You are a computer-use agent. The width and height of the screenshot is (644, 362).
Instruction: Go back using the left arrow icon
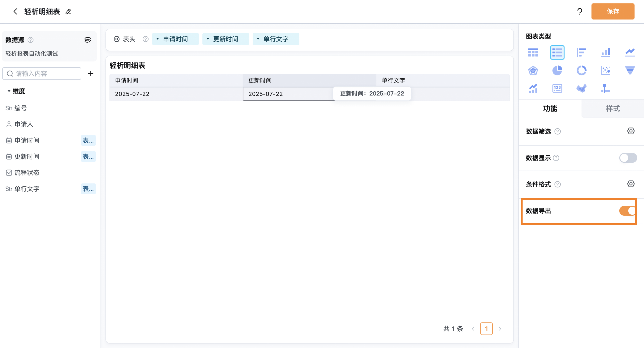(15, 11)
